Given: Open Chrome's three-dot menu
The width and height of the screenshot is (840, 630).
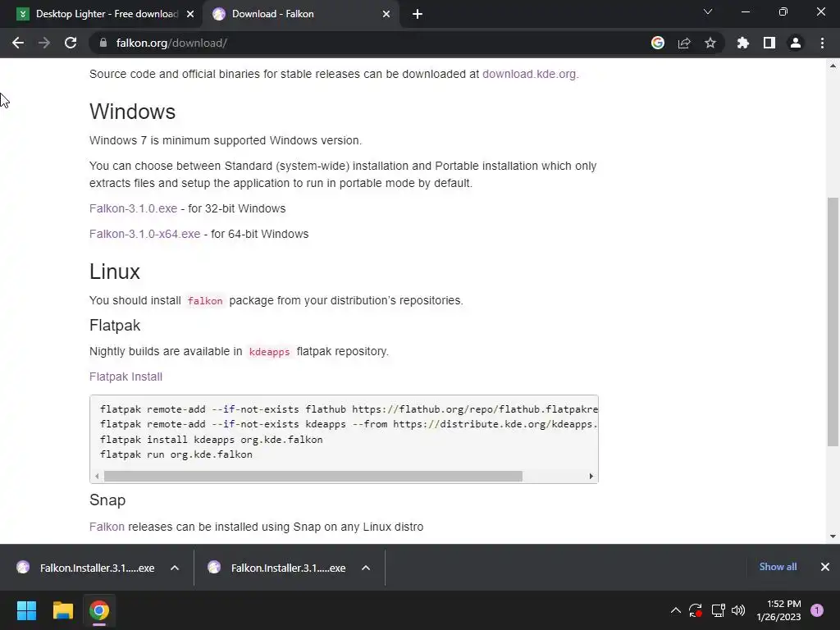Looking at the screenshot, I should [x=822, y=43].
